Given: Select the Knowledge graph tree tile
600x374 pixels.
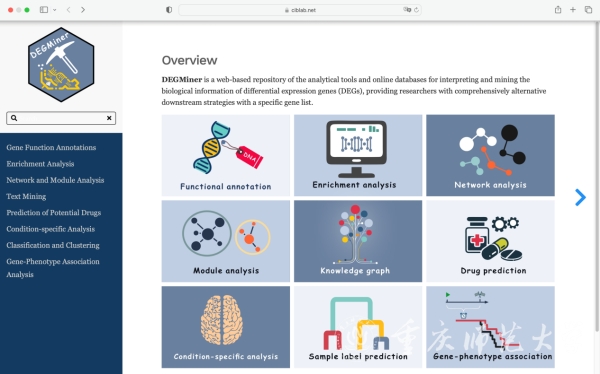Looking at the screenshot, I should pos(358,241).
